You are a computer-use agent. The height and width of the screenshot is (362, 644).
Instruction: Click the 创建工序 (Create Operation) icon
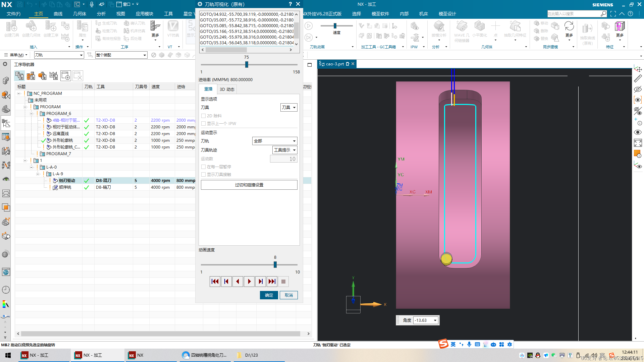(x=51, y=29)
